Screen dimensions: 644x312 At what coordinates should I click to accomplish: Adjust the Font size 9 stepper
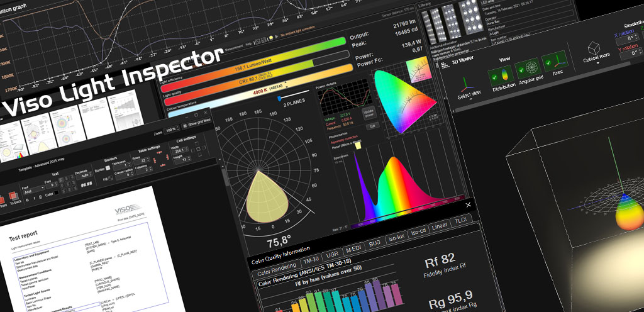click(x=52, y=185)
